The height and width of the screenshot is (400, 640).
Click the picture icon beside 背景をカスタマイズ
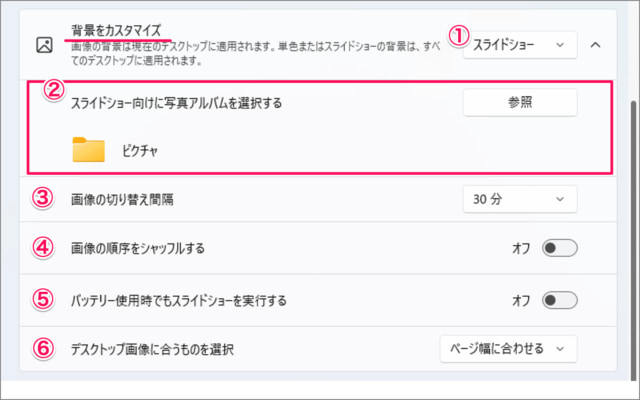(x=43, y=45)
